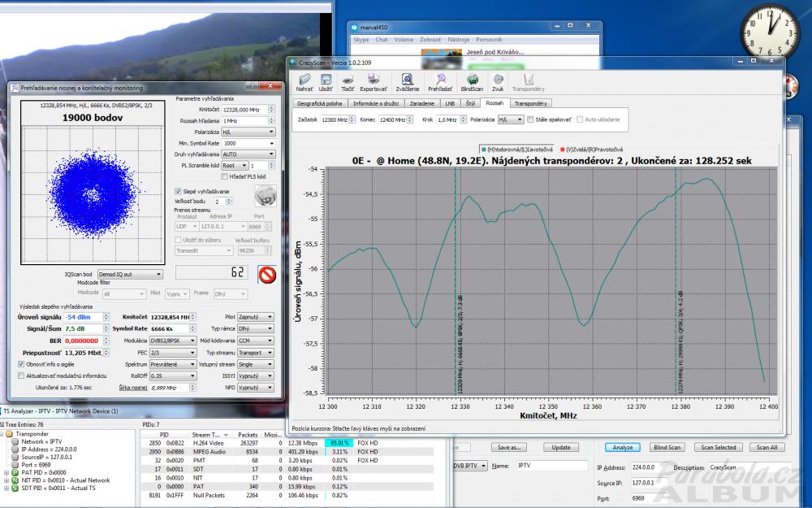Click the Šírka nosnej link label

pyautogui.click(x=133, y=388)
